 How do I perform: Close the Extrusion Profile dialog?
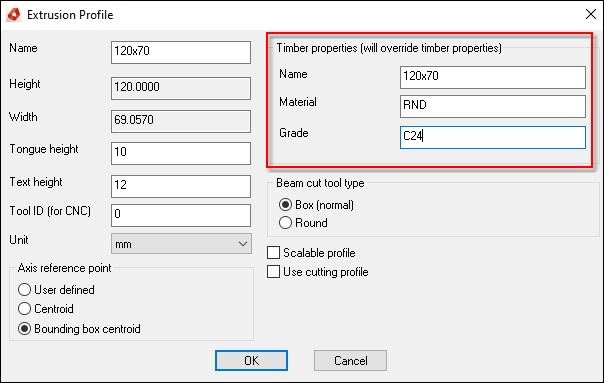pyautogui.click(x=591, y=14)
